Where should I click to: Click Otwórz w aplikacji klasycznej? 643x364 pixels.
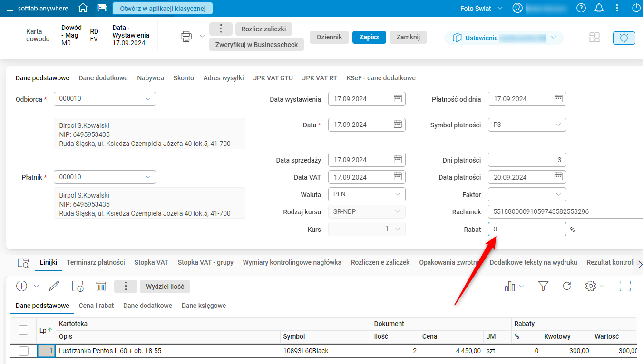click(163, 8)
